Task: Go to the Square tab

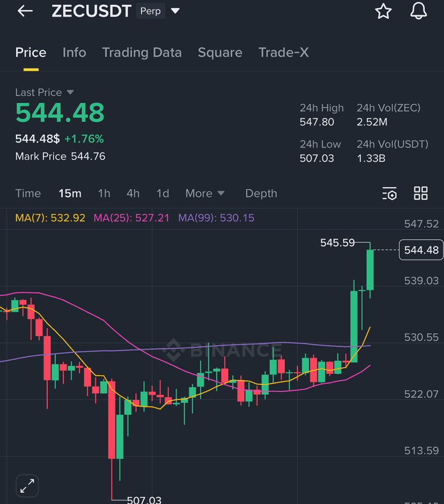Action: (x=220, y=53)
